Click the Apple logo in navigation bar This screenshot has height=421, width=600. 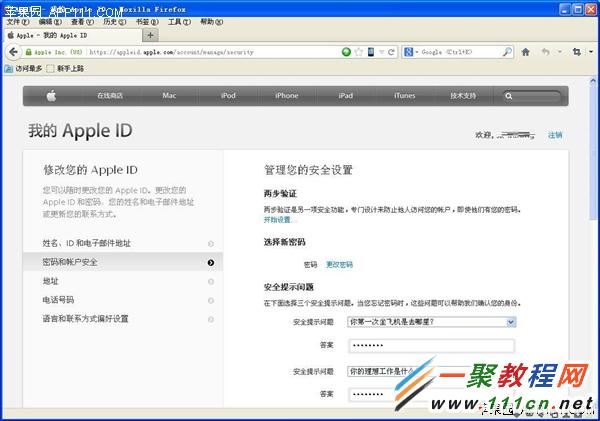51,96
